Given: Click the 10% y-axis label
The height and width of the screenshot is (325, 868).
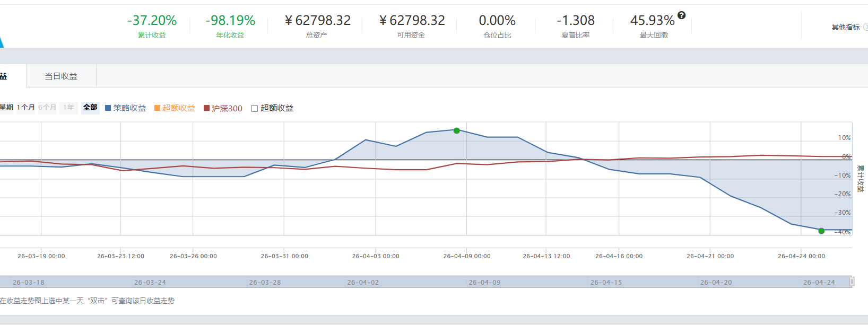Looking at the screenshot, I should tap(844, 138).
